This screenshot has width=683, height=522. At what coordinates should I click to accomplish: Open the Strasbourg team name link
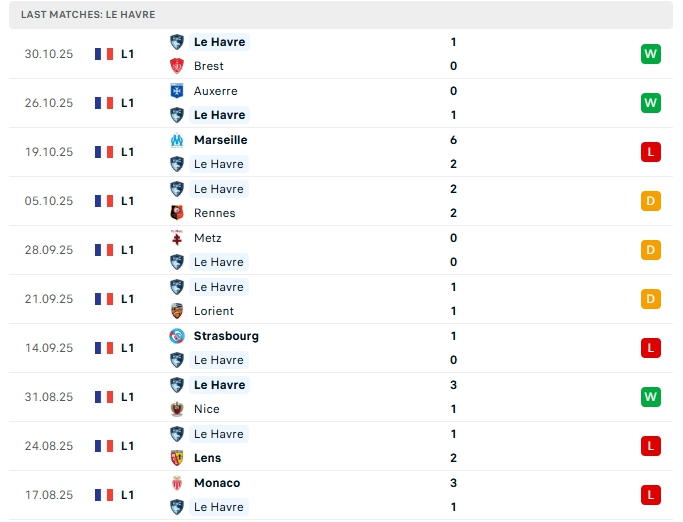click(x=226, y=336)
